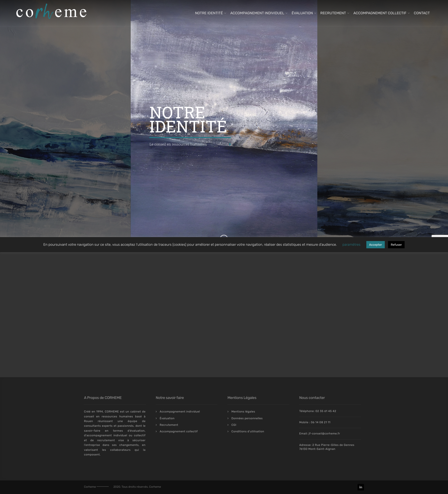Click the email jf-conseil@corheme.fr
This screenshot has width=448, height=494.
[324, 434]
